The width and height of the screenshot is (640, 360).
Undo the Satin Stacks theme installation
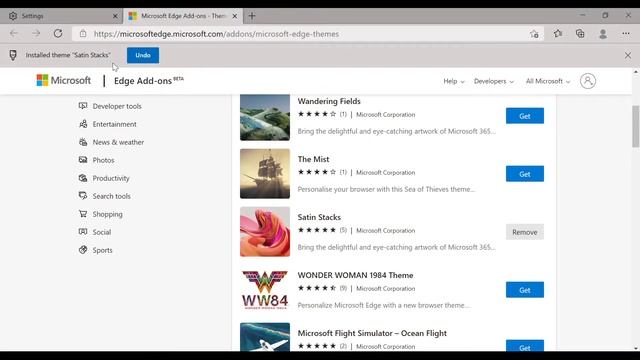coord(143,55)
